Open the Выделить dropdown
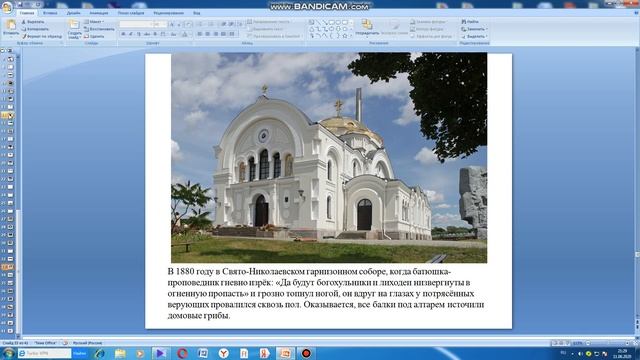The height and width of the screenshot is (360, 640). click(x=473, y=36)
